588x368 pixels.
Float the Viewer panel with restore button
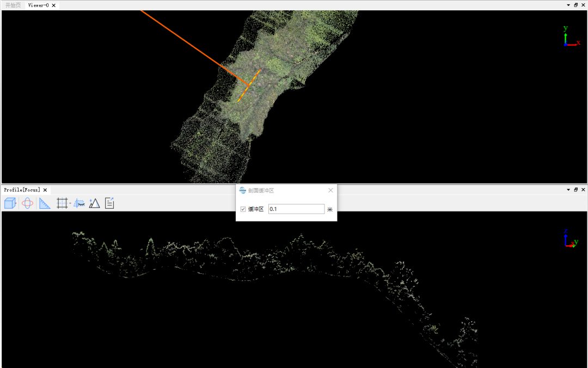point(576,5)
